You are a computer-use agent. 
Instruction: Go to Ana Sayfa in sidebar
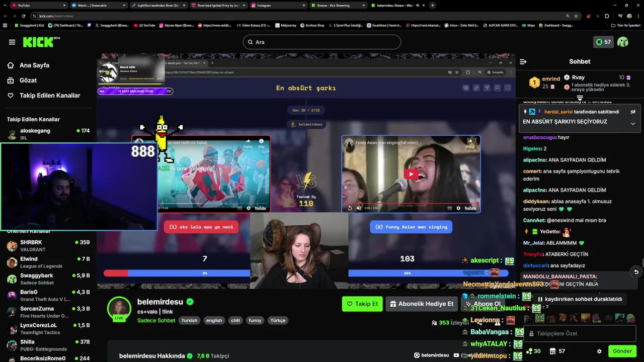tap(34, 65)
